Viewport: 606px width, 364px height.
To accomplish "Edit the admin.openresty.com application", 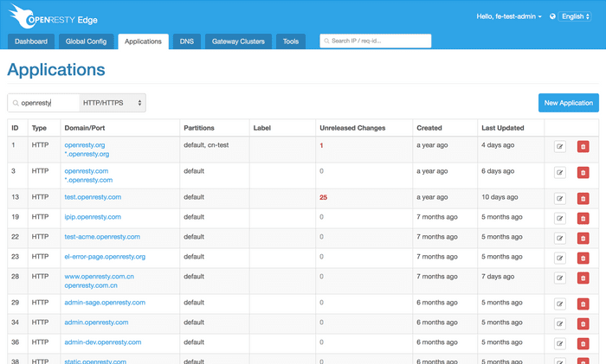I will [x=559, y=324].
